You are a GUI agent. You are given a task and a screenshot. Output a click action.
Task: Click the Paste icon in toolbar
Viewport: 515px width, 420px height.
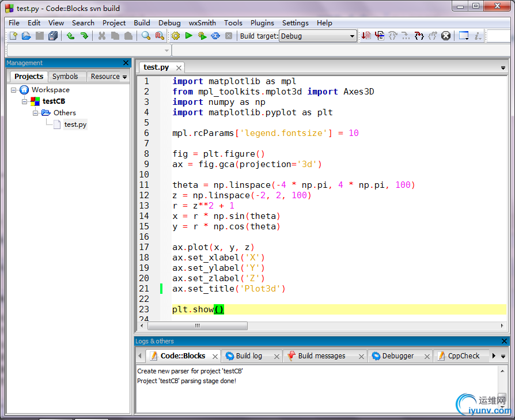tap(128, 36)
